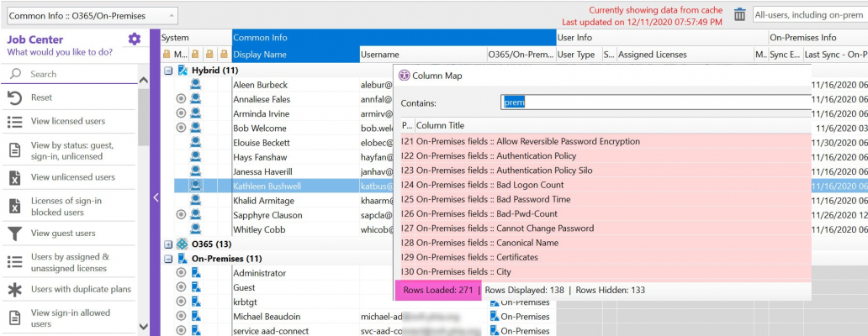Select the radio indicator for Administrator
The height and width of the screenshot is (336, 868).
tap(181, 272)
